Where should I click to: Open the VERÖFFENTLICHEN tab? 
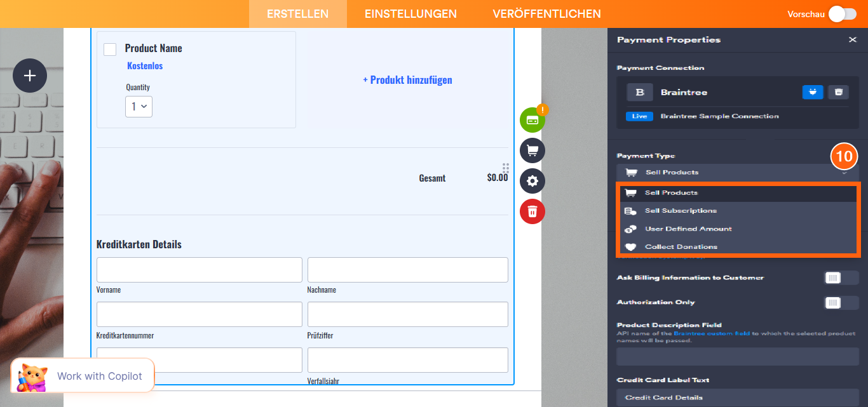point(547,13)
